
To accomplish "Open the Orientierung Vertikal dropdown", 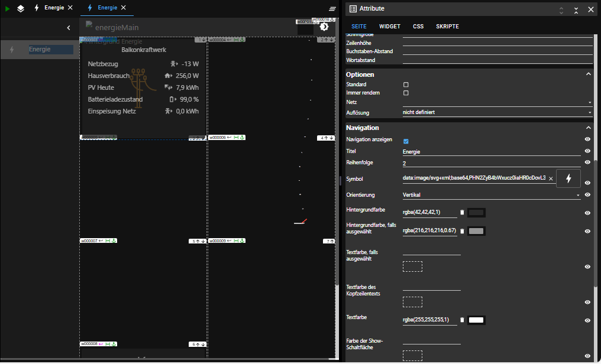I will pos(491,194).
